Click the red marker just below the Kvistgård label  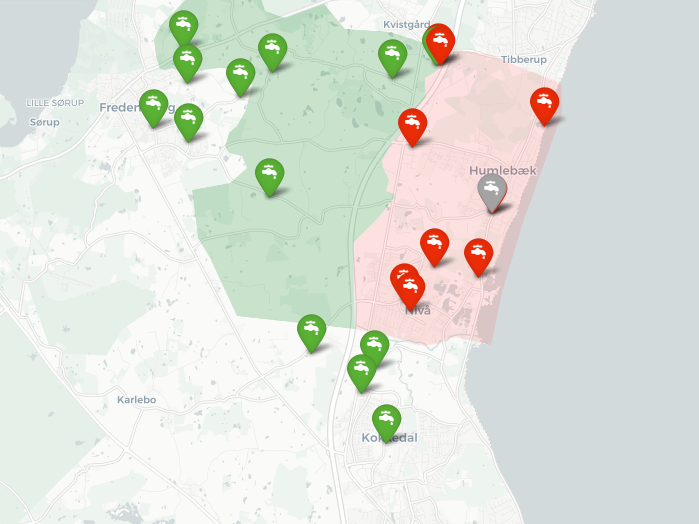440,42
